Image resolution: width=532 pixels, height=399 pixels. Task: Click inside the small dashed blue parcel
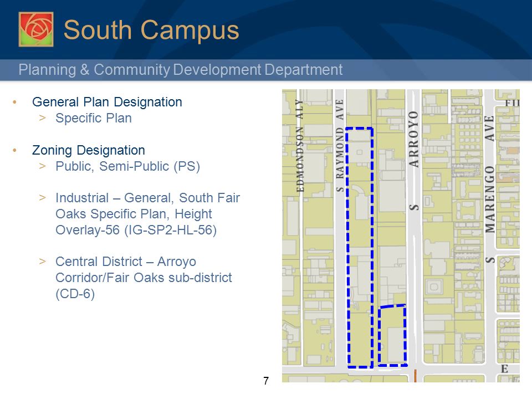pos(392,335)
